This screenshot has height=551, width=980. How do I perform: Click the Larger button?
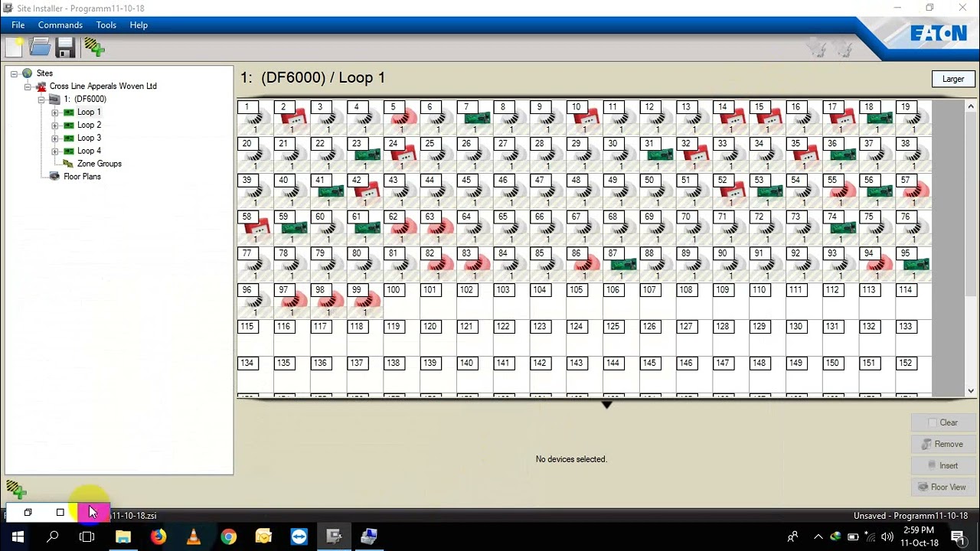click(x=953, y=79)
